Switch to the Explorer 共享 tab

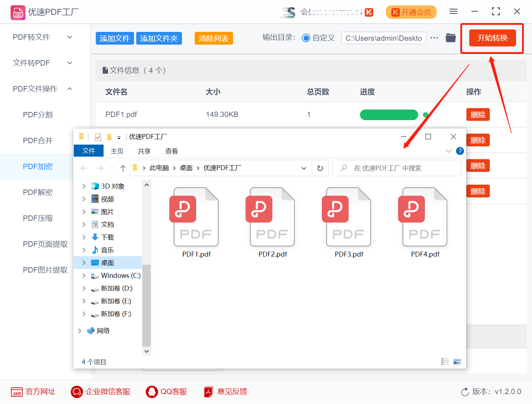(x=144, y=151)
